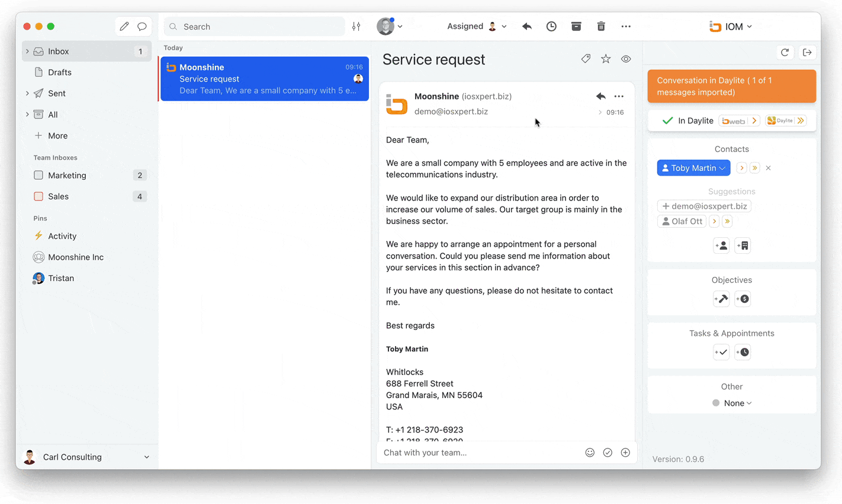842x504 pixels.
Task: Click the Search input field
Action: tap(255, 27)
